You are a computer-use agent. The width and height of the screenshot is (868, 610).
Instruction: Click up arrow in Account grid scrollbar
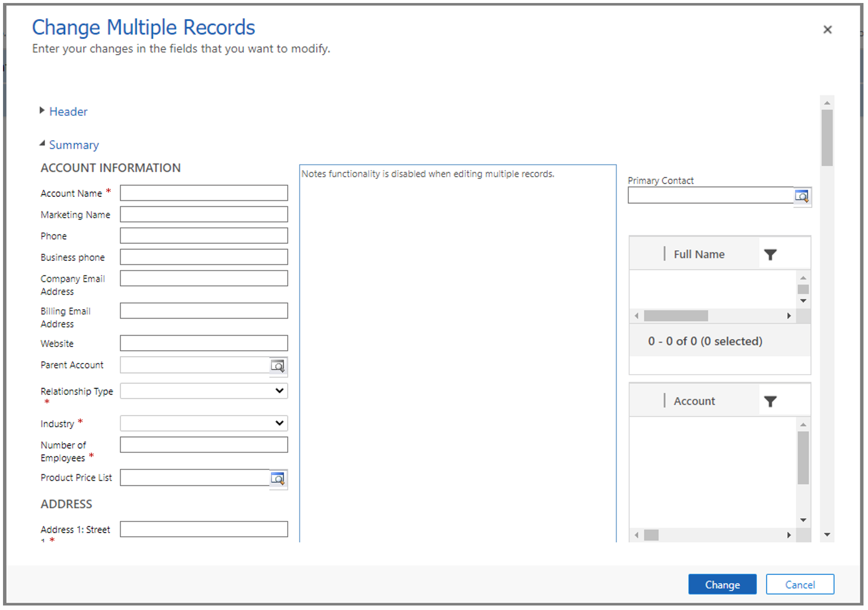[803, 425]
